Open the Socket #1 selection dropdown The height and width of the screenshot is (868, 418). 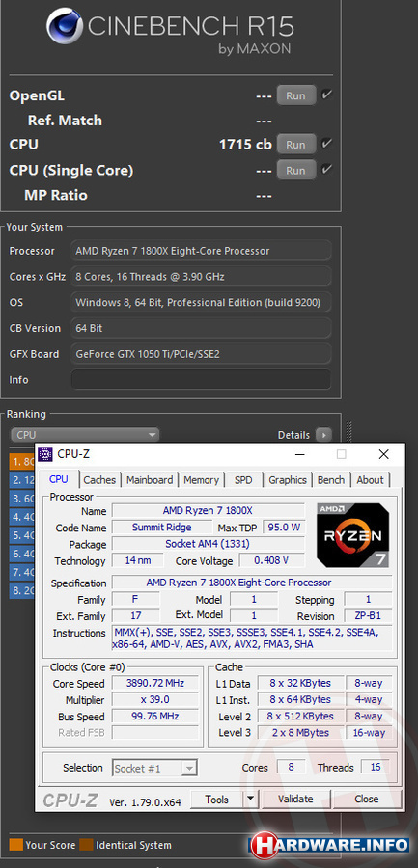[154, 769]
